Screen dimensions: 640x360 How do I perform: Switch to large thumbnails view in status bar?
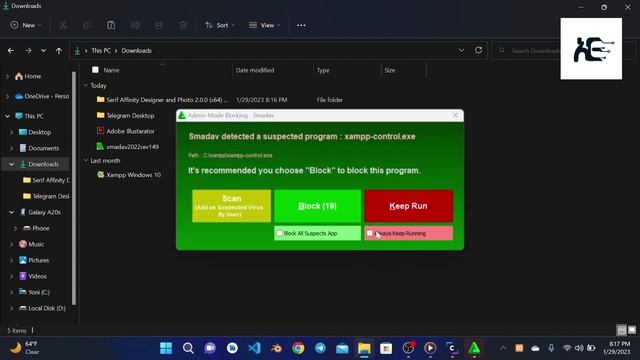(x=632, y=329)
